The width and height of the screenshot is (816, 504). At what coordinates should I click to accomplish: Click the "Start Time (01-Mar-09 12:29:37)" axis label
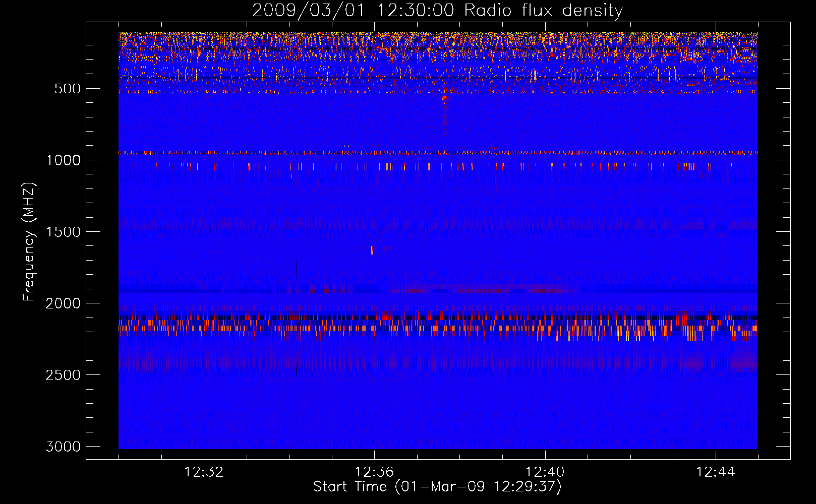pos(437,487)
